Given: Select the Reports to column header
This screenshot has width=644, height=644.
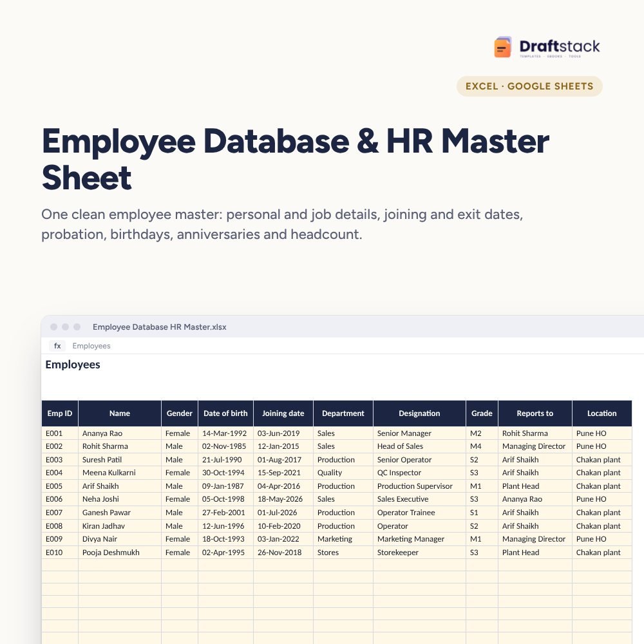Looking at the screenshot, I should click(535, 413).
